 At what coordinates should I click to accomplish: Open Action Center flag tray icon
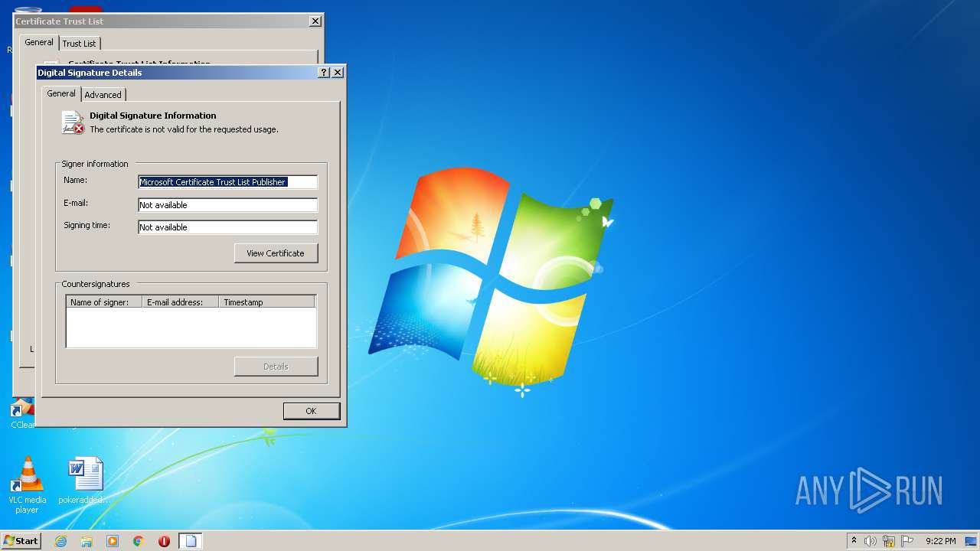907,541
